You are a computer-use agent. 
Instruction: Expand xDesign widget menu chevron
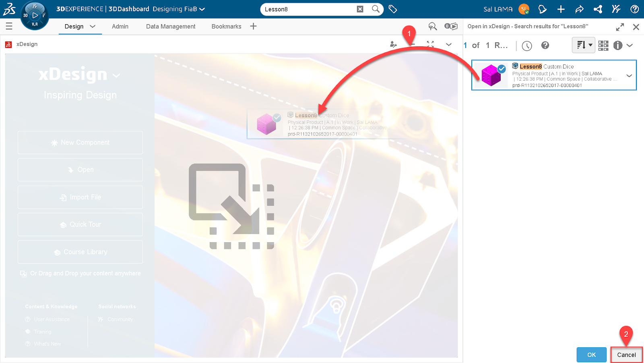pyautogui.click(x=449, y=44)
